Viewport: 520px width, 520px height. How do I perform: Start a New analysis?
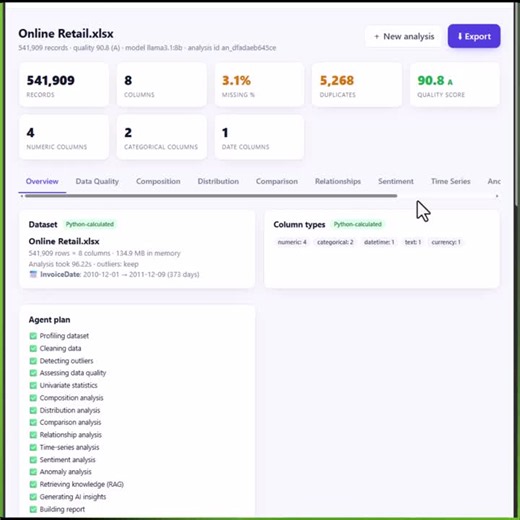[404, 36]
